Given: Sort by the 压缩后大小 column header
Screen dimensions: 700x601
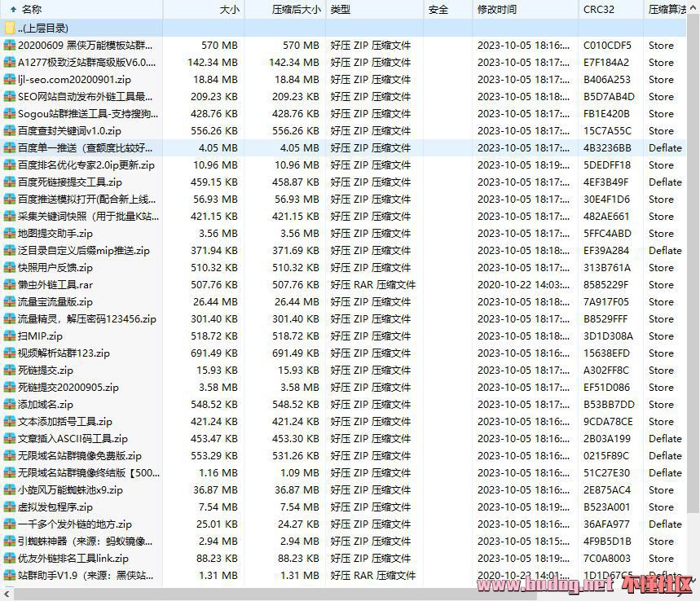Looking at the screenshot, I should (x=296, y=10).
